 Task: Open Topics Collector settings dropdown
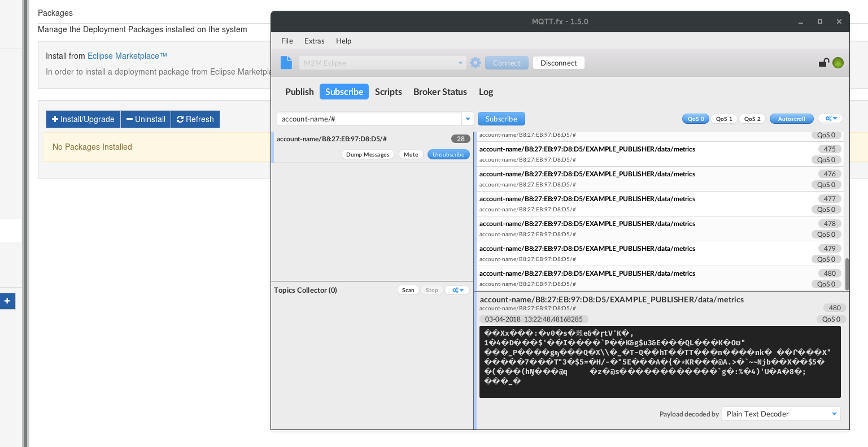(457, 290)
